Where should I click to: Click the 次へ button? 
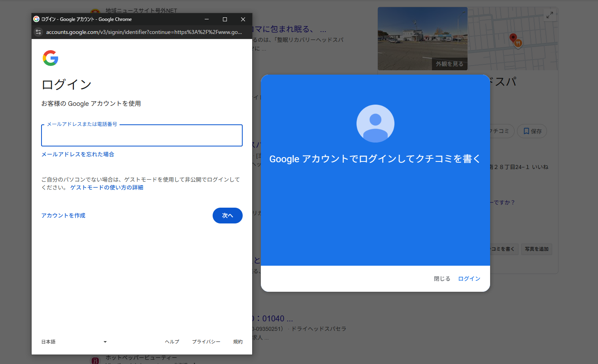(x=228, y=216)
